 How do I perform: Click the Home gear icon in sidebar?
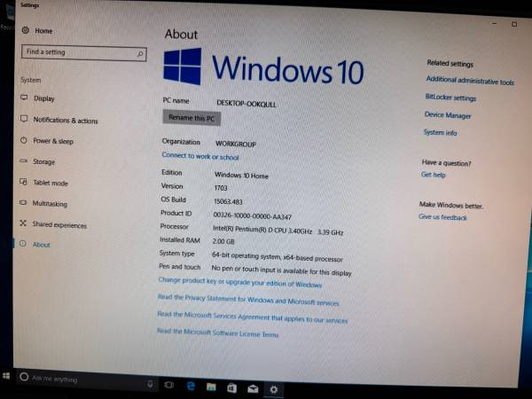point(24,31)
